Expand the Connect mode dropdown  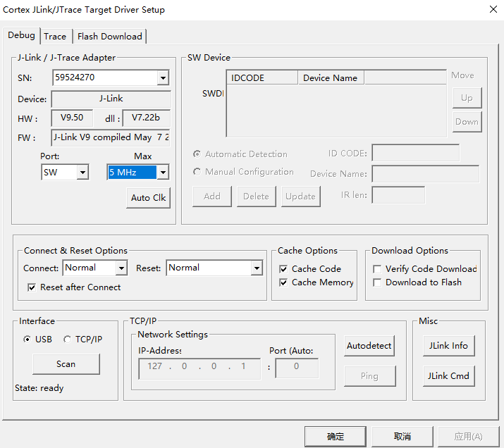click(121, 268)
